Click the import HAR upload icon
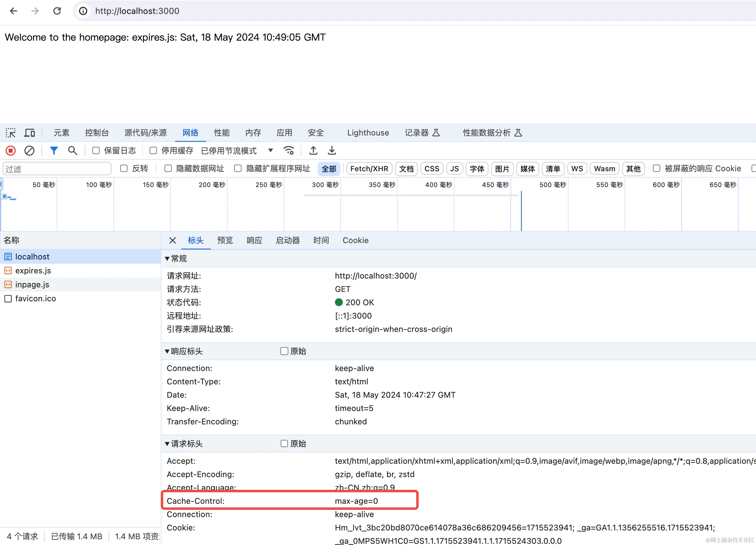 [x=313, y=151]
